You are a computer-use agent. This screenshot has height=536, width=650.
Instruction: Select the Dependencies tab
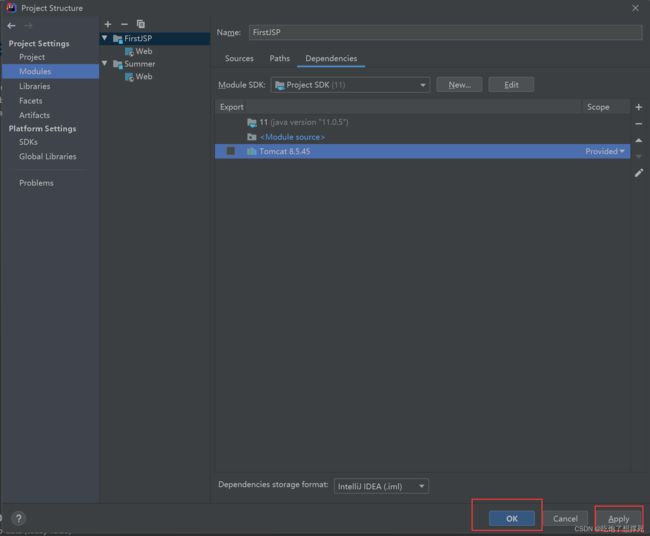click(331, 58)
